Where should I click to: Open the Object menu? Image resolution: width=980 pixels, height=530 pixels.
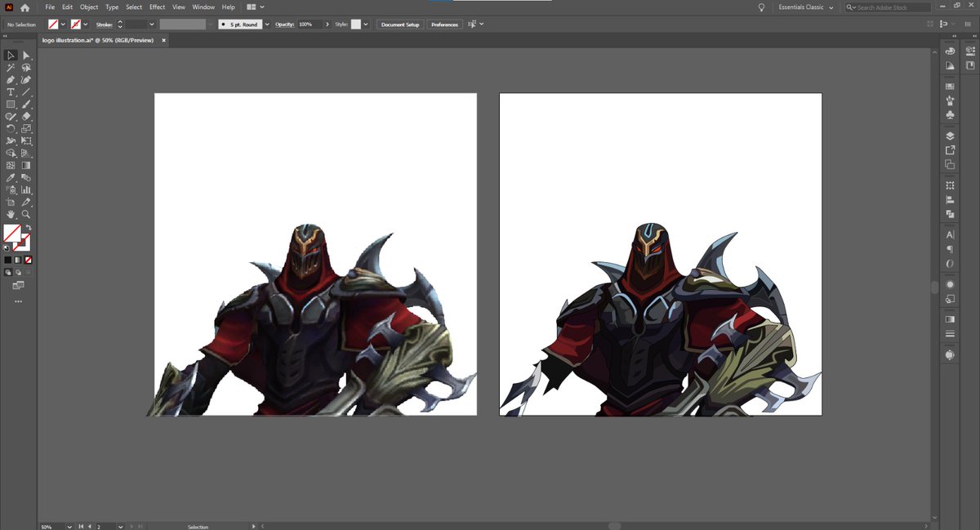89,7
